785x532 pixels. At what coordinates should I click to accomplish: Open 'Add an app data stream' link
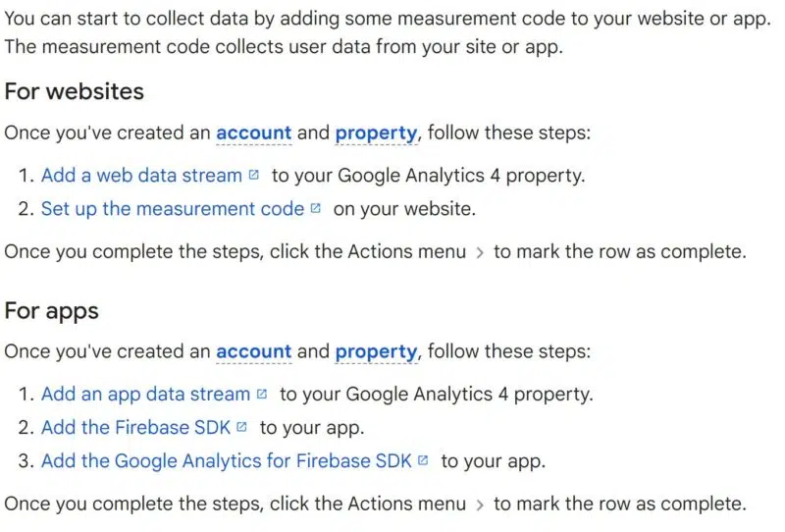[x=145, y=395]
